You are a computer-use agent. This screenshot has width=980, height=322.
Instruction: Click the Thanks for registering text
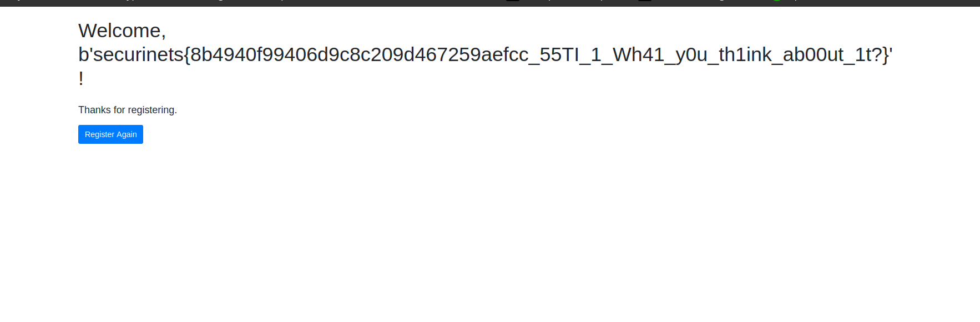pos(128,110)
